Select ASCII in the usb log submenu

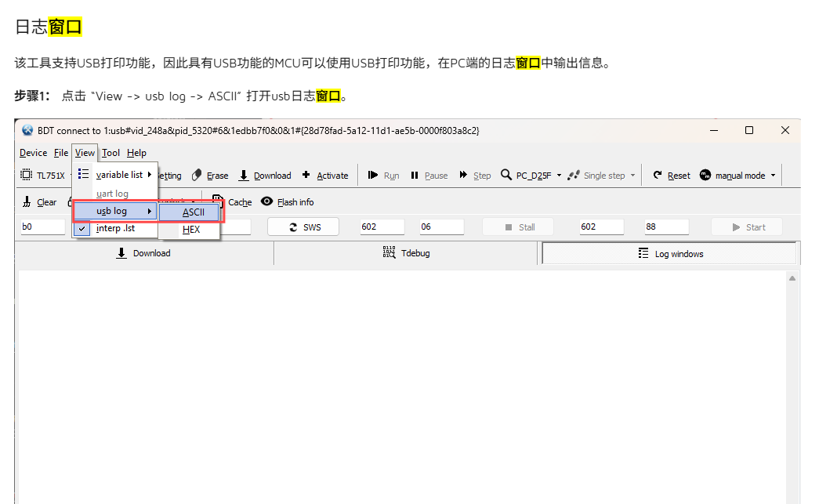(x=193, y=212)
